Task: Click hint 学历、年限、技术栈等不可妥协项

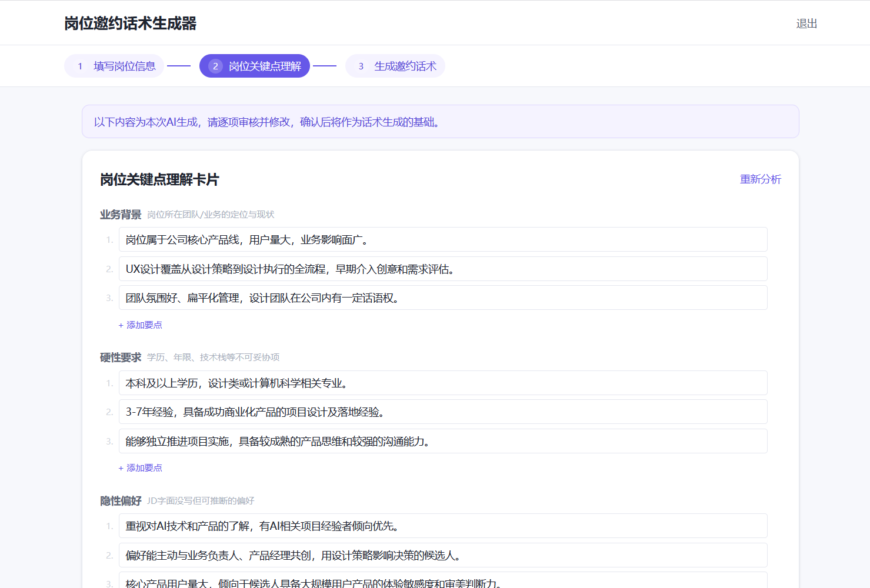Action: pyautogui.click(x=213, y=358)
